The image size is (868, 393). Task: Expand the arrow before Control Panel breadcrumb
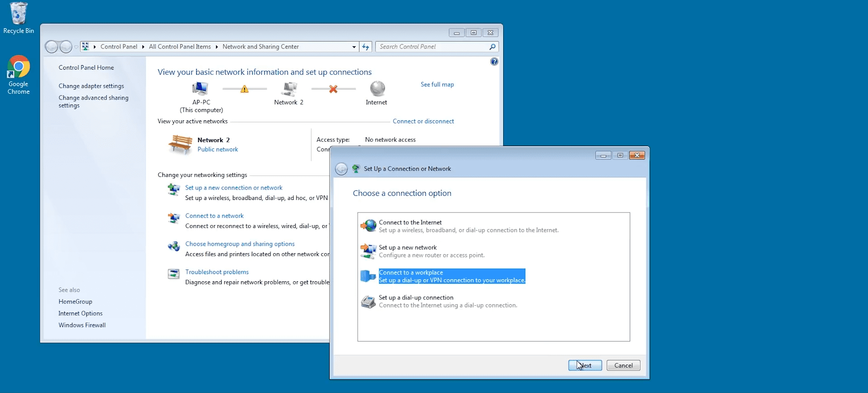click(94, 47)
